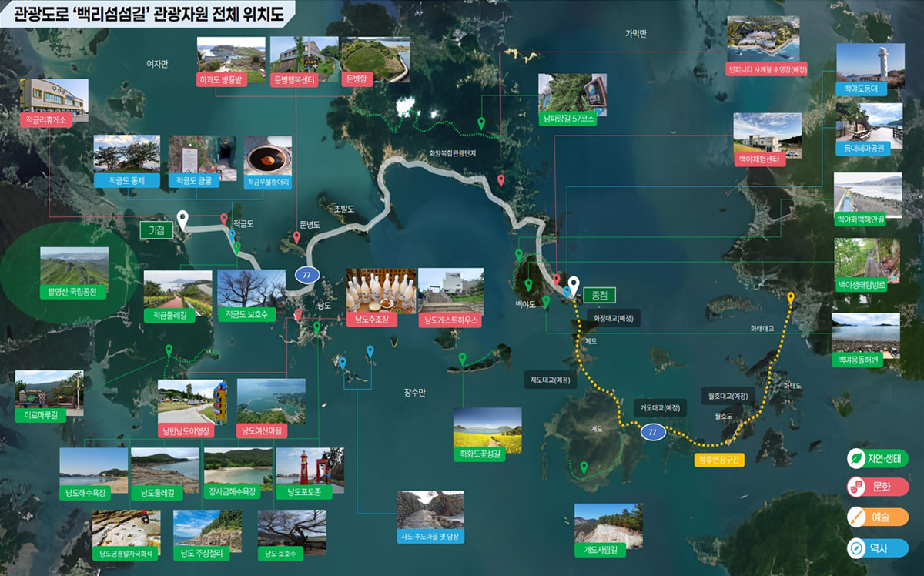The image size is (924, 576).
Task: Select the 종점 end label
Action: pyautogui.click(x=598, y=295)
